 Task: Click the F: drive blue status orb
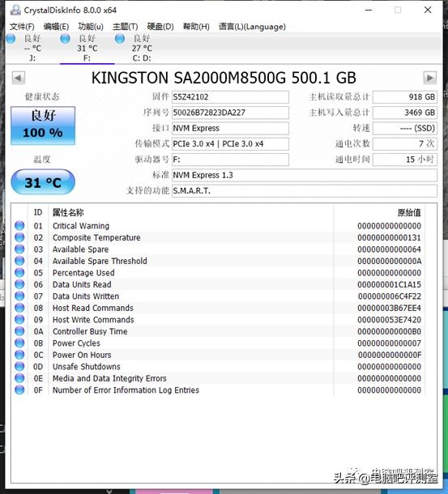point(65,39)
